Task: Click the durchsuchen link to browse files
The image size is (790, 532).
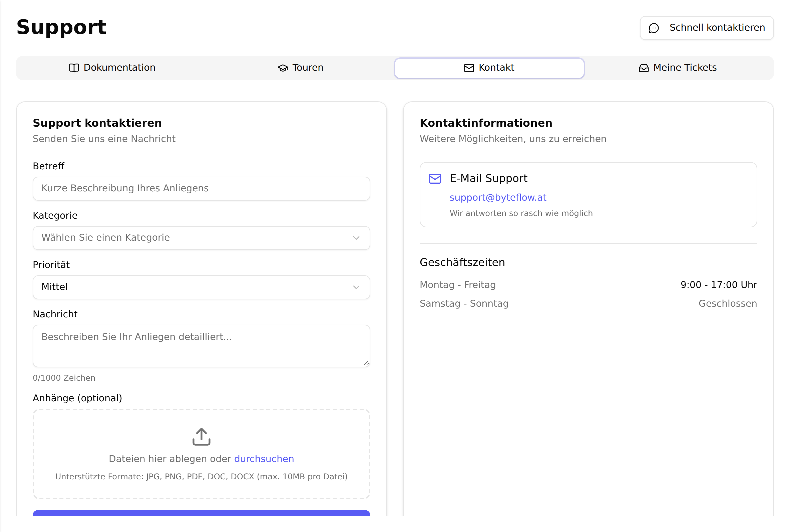Action: coord(264,459)
